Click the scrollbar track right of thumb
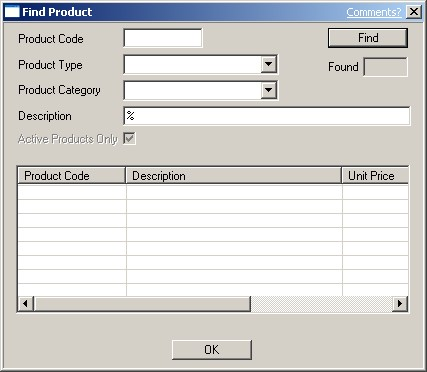Viewport: 427px width, 372px height. click(x=322, y=304)
